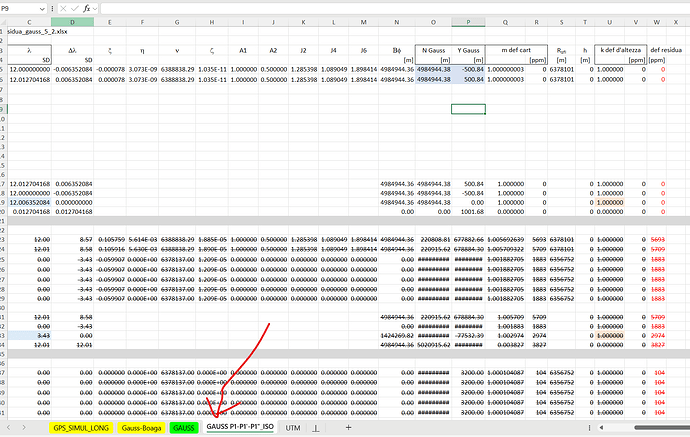Select the green GAUSS sheet tab

pos(183,427)
